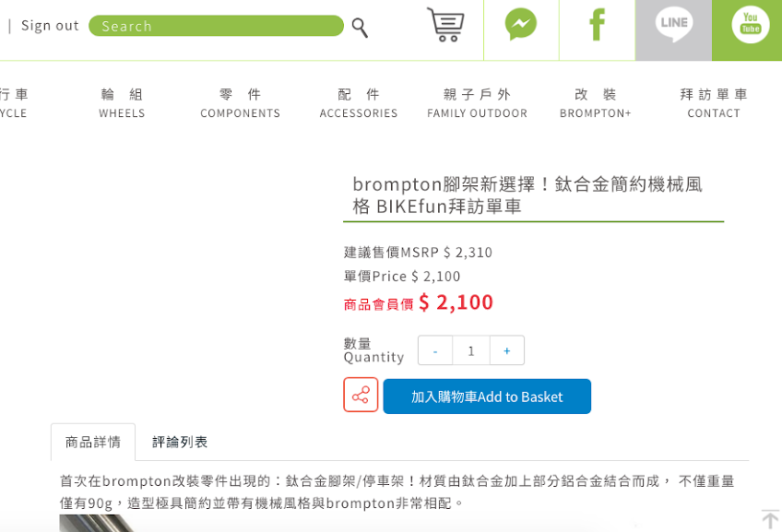Open the ACCESSORIES menu
The image size is (782, 532).
point(359,103)
